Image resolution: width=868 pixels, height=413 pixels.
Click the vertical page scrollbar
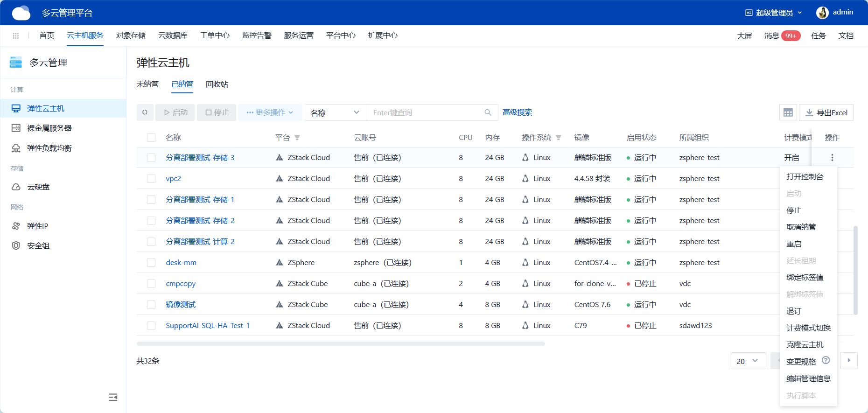click(x=855, y=271)
